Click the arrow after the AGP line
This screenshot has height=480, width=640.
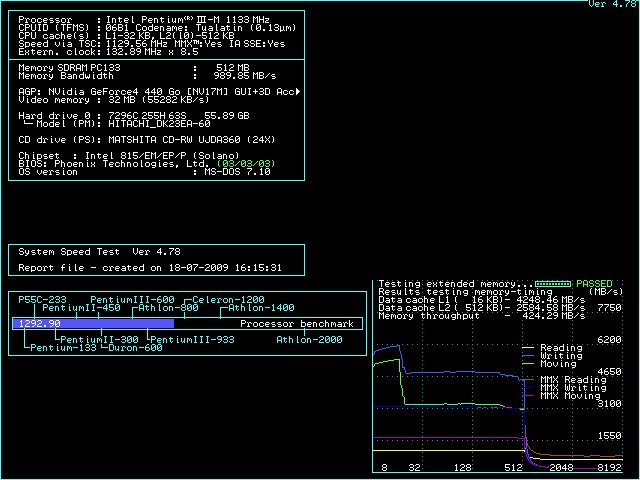[x=299, y=91]
